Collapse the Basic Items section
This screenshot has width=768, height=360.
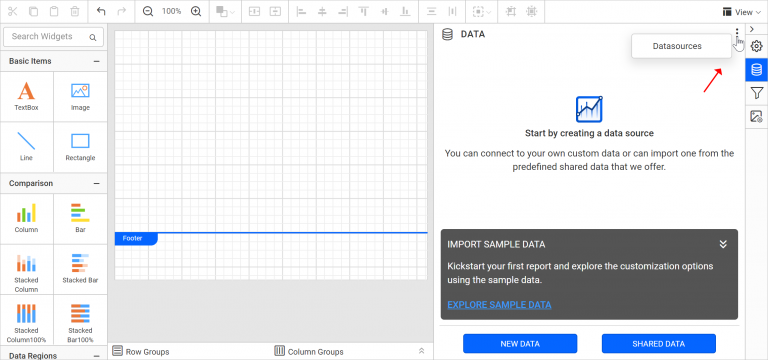pos(96,62)
